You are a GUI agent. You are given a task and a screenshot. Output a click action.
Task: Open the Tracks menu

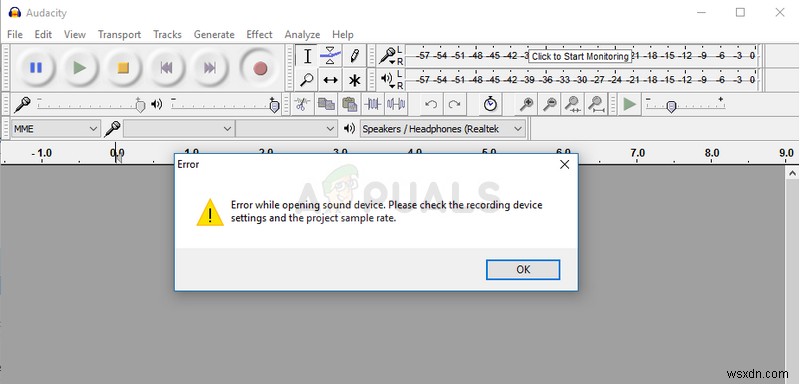pyautogui.click(x=167, y=34)
